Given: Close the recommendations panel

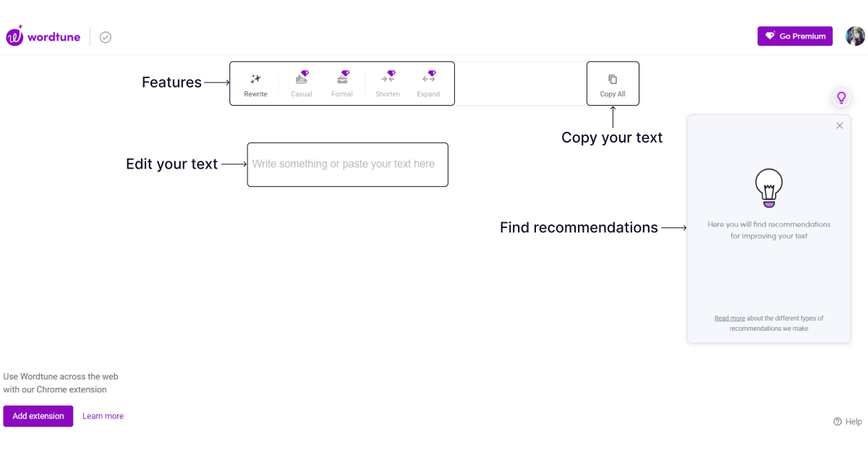Looking at the screenshot, I should coord(839,125).
